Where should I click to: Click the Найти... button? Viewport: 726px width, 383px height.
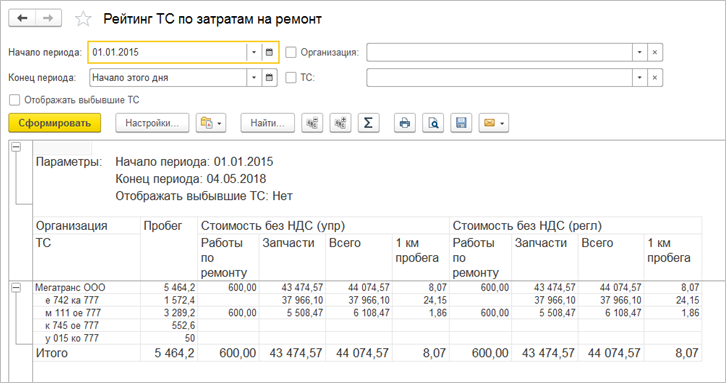[267, 123]
